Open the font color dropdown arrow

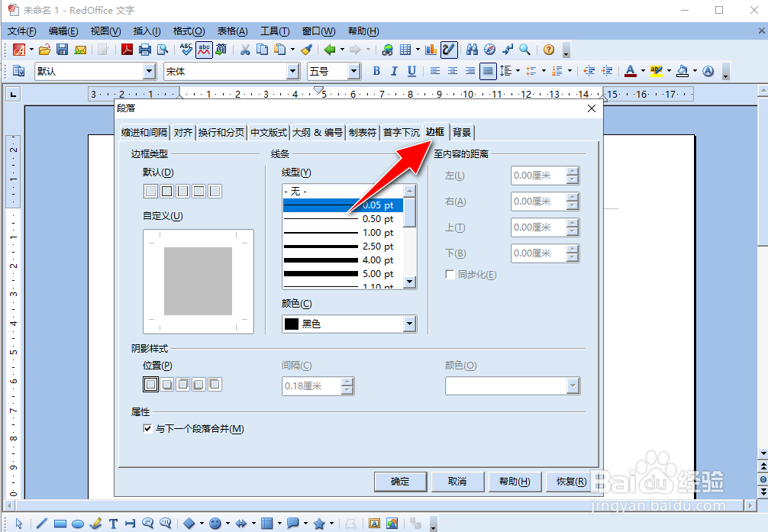pyautogui.click(x=643, y=71)
